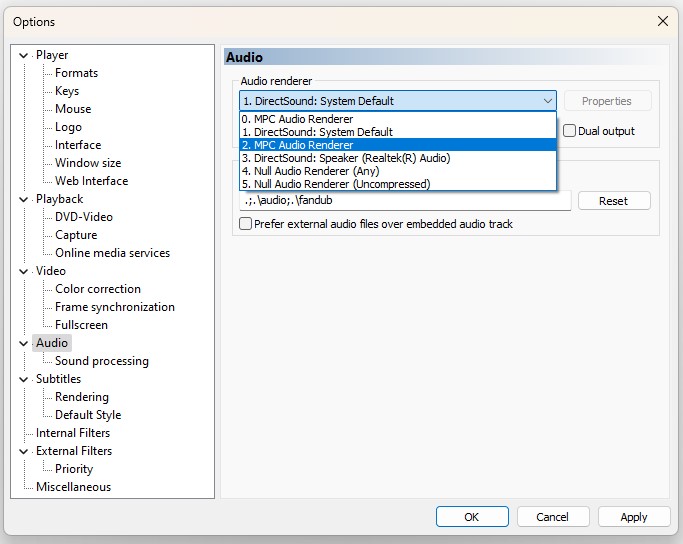Screen dimensions: 683x544
Task: Open the Playback settings page
Action: (x=60, y=199)
